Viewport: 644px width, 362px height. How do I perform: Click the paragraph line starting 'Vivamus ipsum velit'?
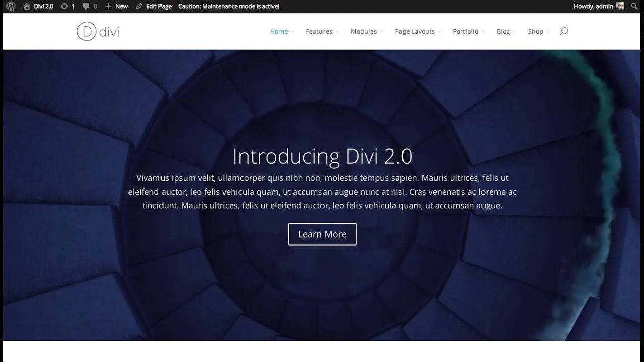pyautogui.click(x=323, y=178)
